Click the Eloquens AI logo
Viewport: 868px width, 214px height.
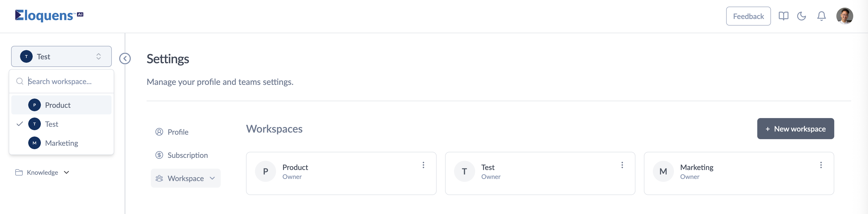[49, 16]
